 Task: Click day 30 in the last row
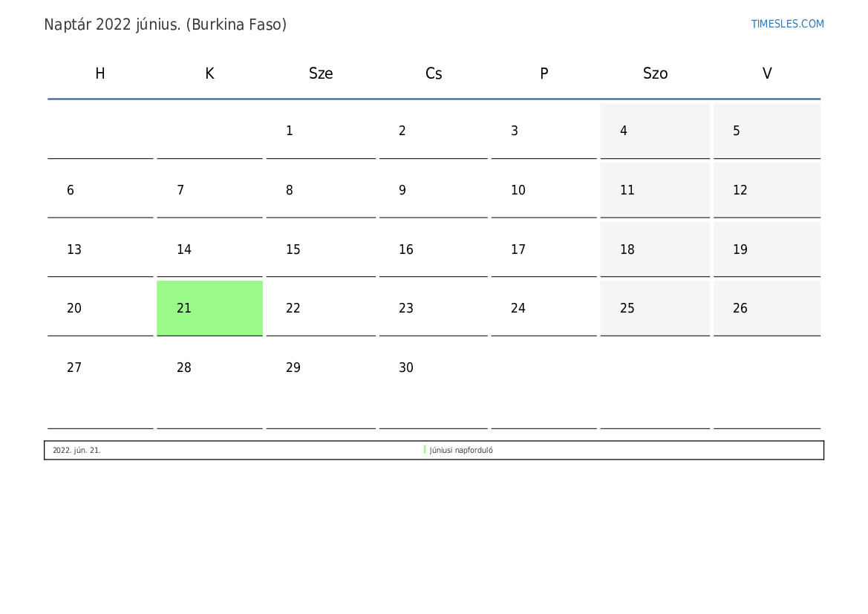[x=406, y=368]
